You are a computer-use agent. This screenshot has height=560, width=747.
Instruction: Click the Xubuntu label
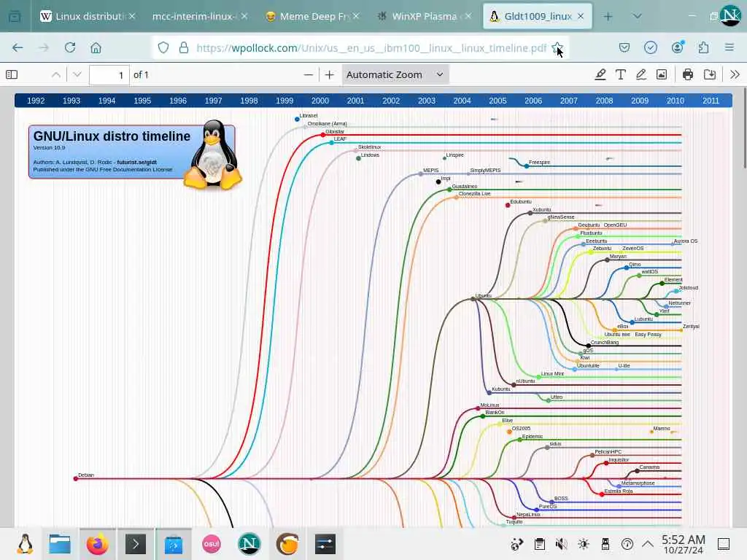(x=542, y=209)
